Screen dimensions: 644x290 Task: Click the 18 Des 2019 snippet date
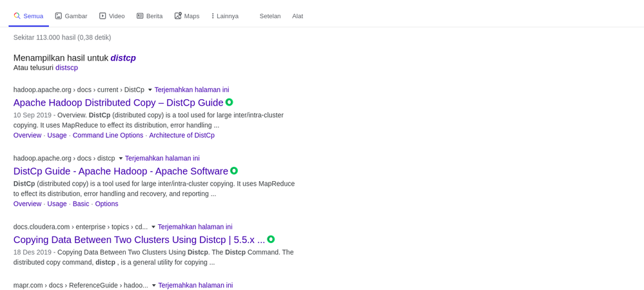click(32, 252)
